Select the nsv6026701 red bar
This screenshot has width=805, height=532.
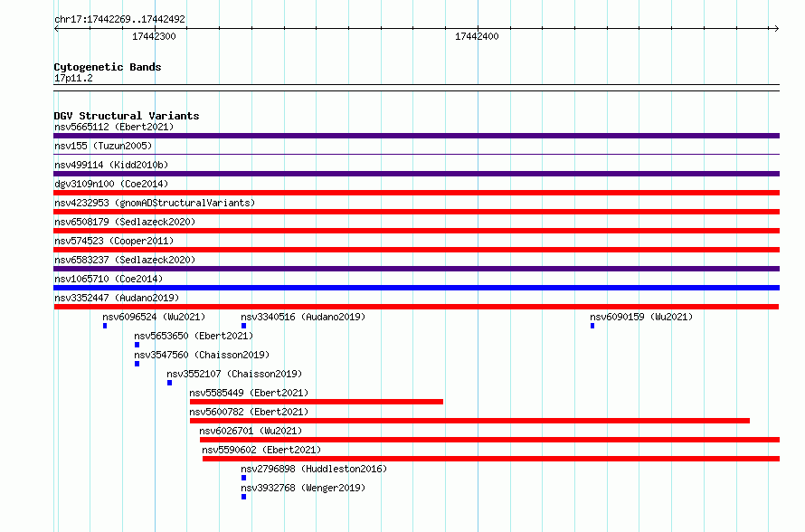pyautogui.click(x=489, y=440)
